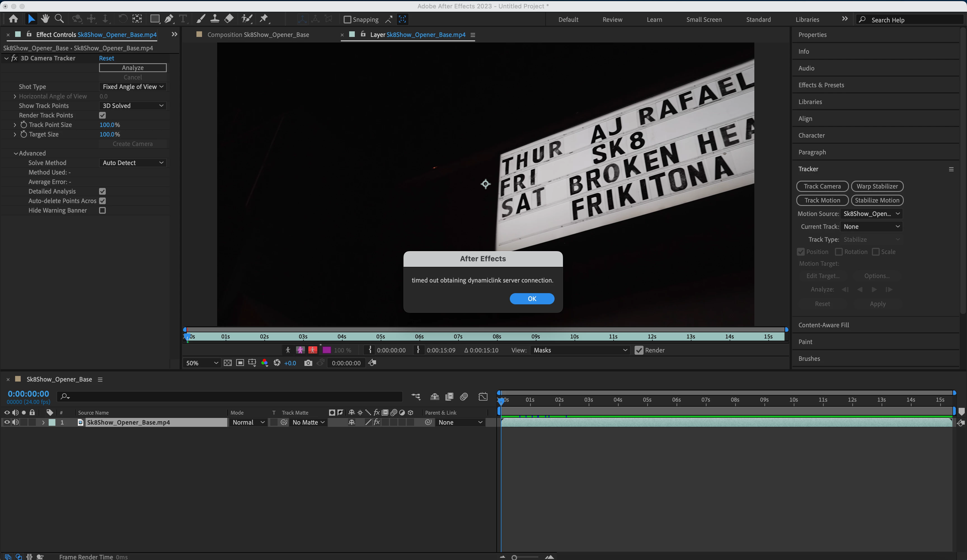Click the magenta mask color swatch
Screen dimensions: 967x560
(x=327, y=350)
